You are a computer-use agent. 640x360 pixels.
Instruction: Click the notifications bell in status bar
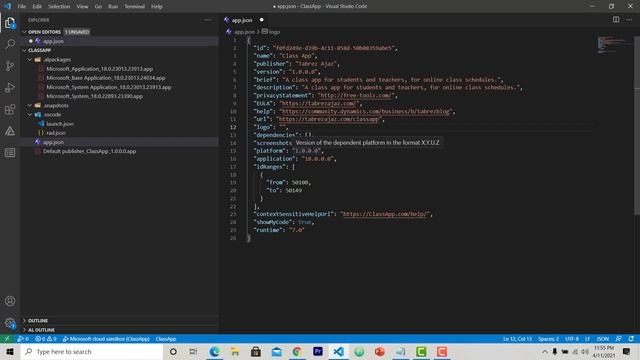coord(631,339)
